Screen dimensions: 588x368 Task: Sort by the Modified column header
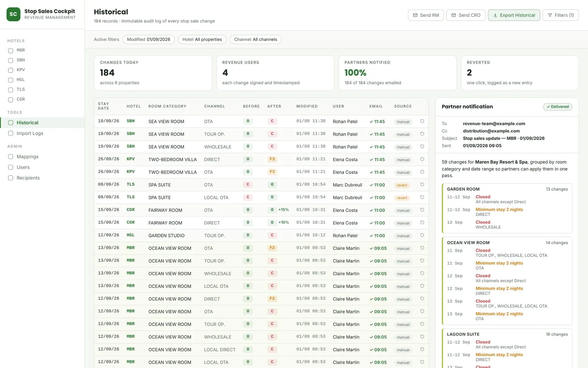point(307,106)
